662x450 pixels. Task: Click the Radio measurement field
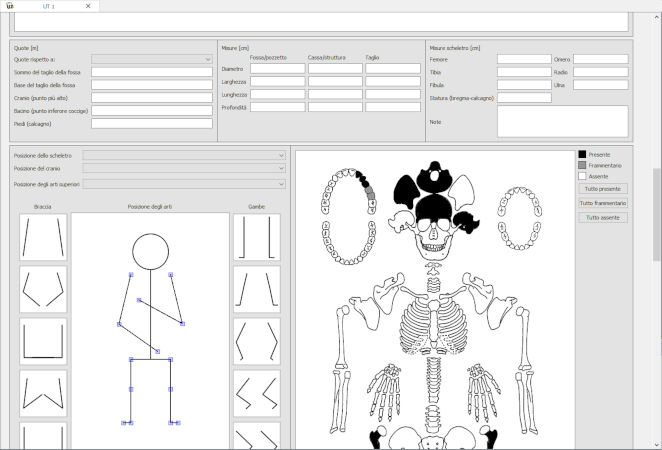coord(601,72)
